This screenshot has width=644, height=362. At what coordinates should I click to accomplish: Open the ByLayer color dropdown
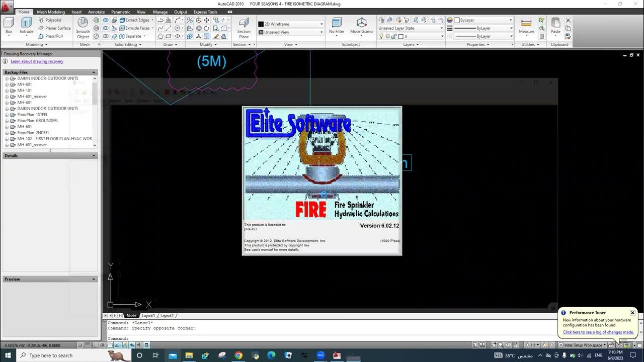click(483, 20)
